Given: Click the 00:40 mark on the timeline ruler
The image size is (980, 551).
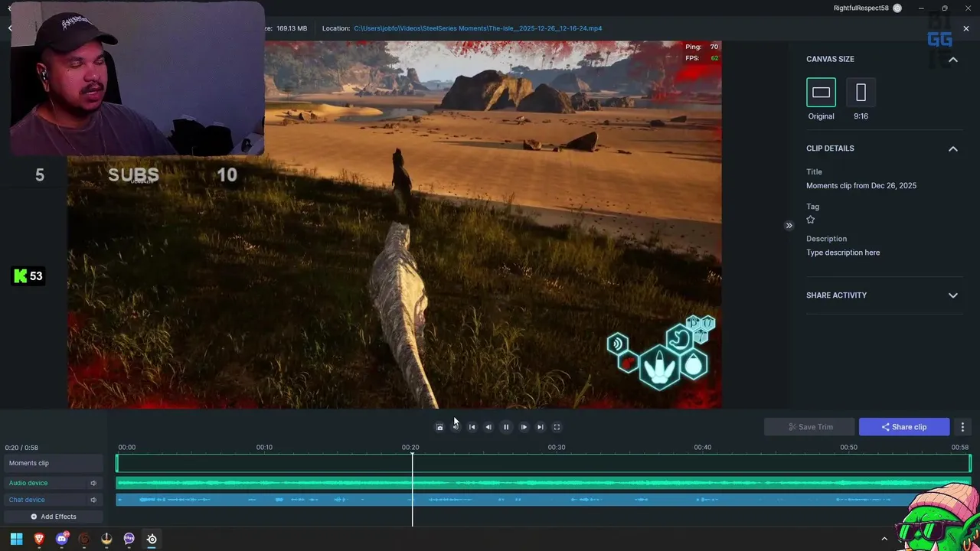Looking at the screenshot, I should [x=703, y=447].
